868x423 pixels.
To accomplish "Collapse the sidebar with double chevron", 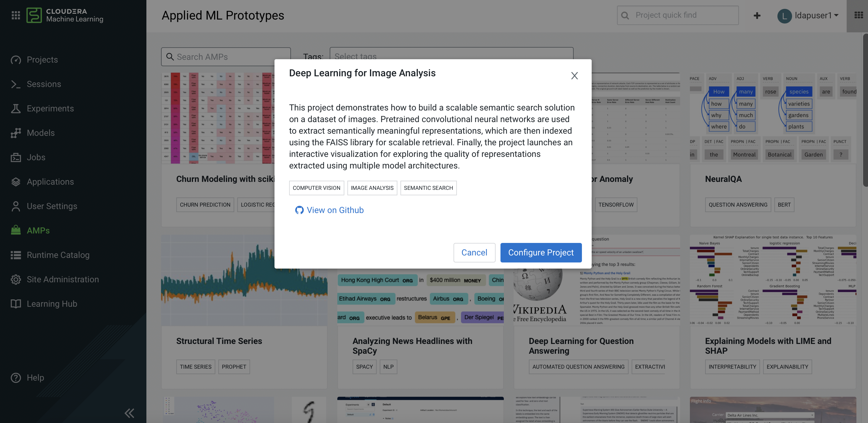I will click(129, 413).
